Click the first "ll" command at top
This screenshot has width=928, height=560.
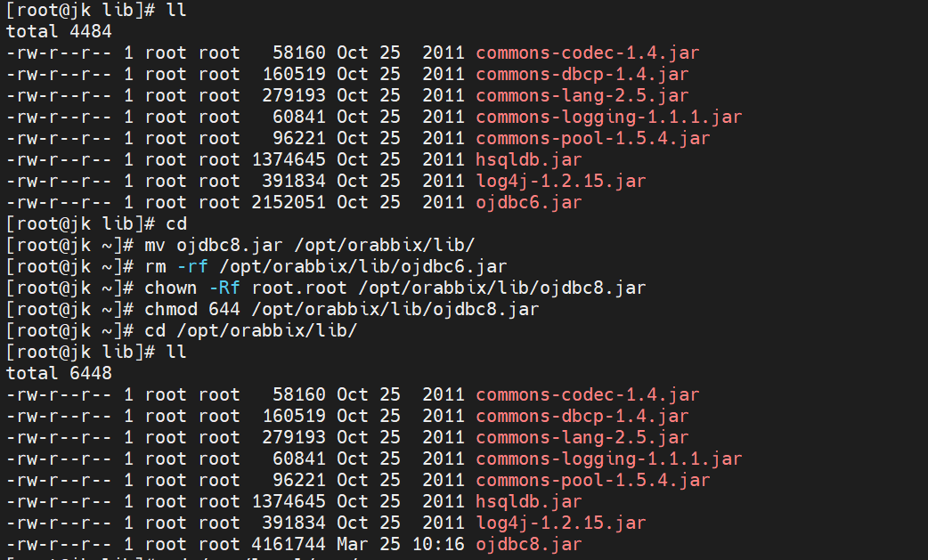176,10
